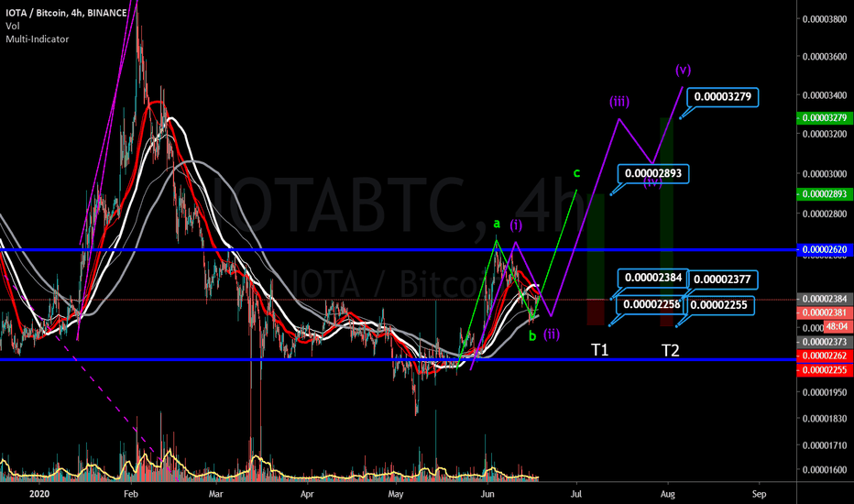This screenshot has width=854, height=504.
Task: Click the IOTA / Bitcoin, 4h, BINANCE title
Action: click(x=66, y=13)
